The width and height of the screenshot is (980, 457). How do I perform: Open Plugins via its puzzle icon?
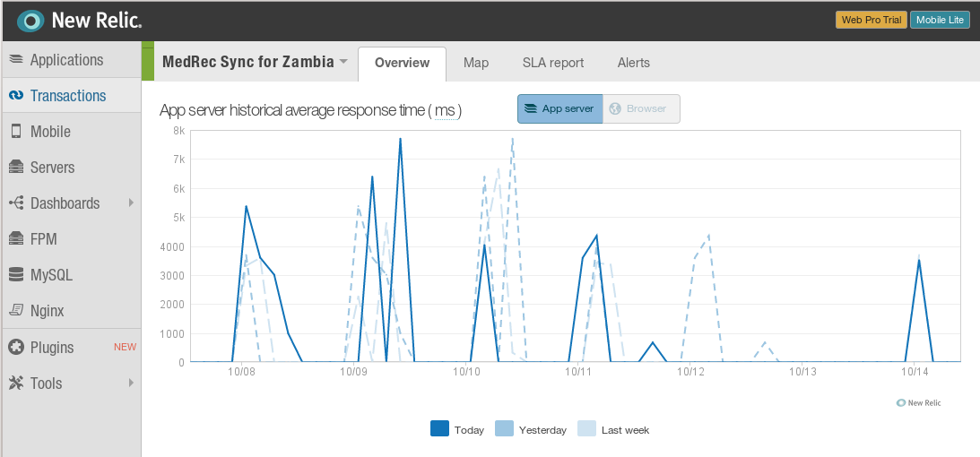point(16,347)
